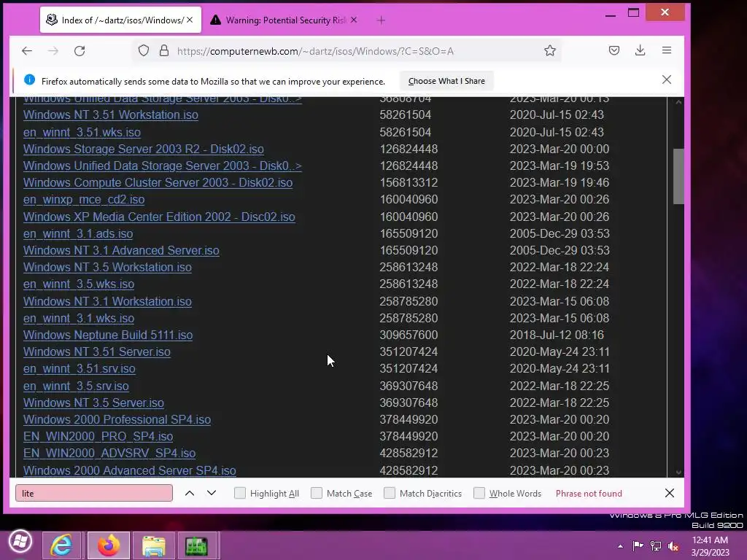Open Windows 2000 Advanced Server SP4.iso

(x=130, y=470)
